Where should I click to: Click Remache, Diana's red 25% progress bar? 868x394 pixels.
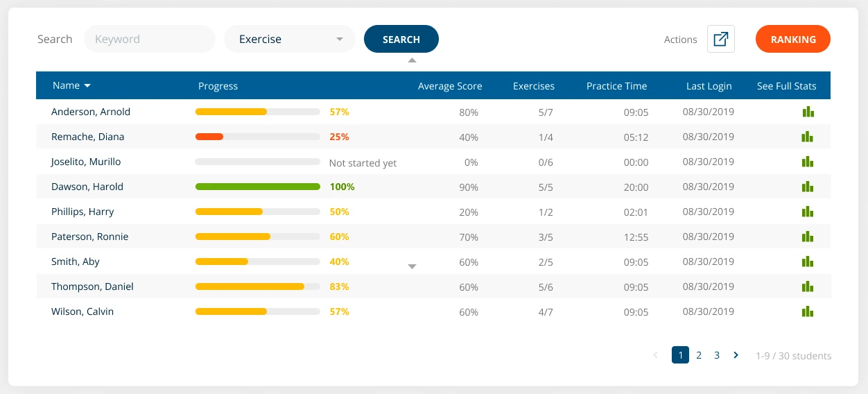pos(258,137)
